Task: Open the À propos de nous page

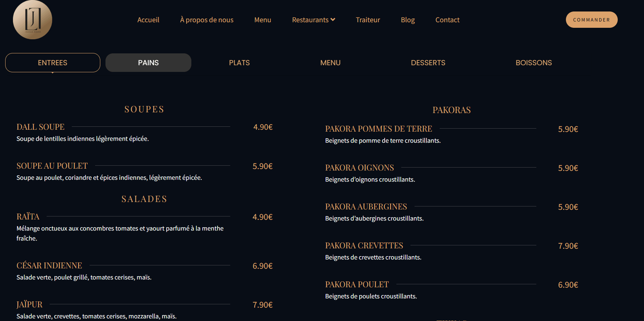Action: tap(207, 20)
